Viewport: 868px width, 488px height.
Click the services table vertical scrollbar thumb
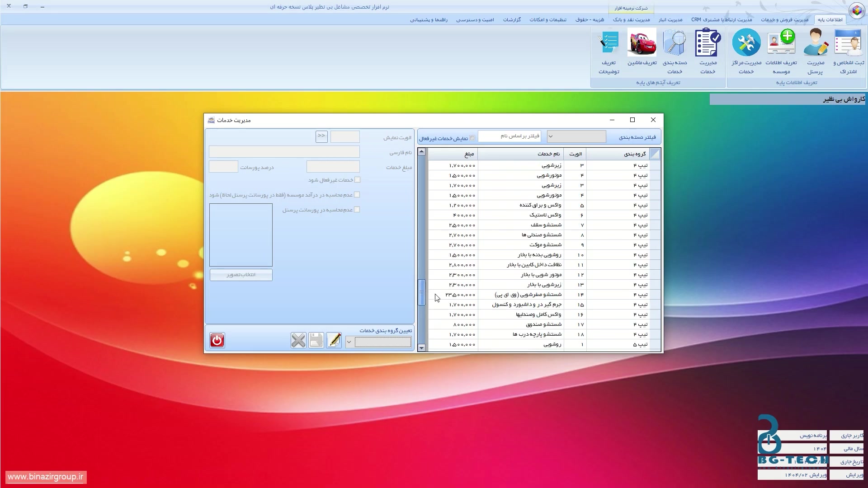coord(421,292)
